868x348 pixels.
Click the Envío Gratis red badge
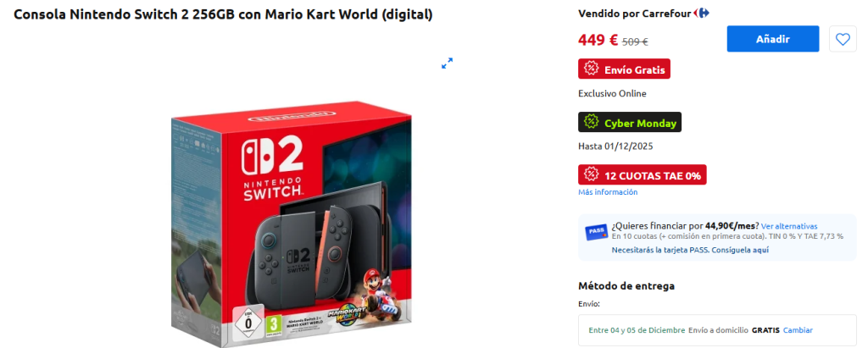point(625,69)
